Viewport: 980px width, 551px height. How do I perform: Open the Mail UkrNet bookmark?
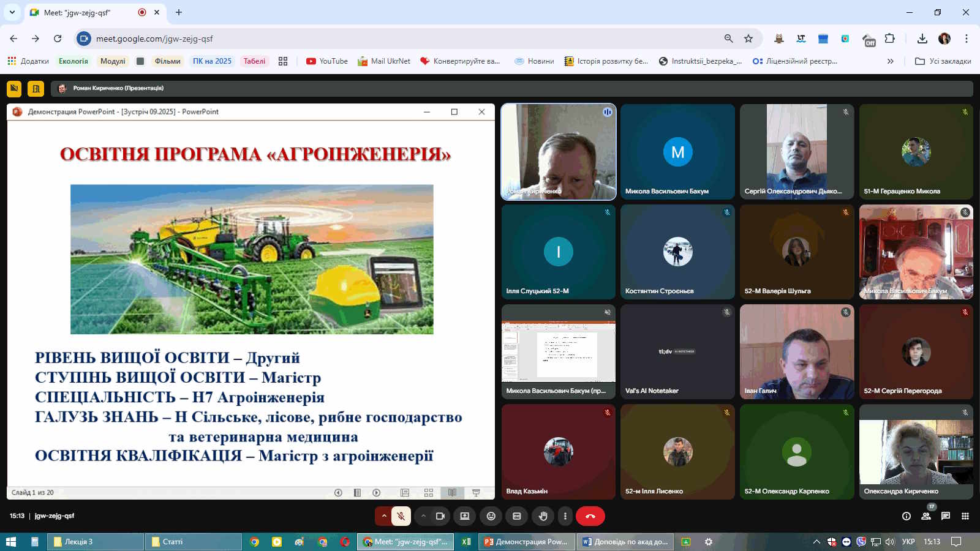[x=384, y=61]
